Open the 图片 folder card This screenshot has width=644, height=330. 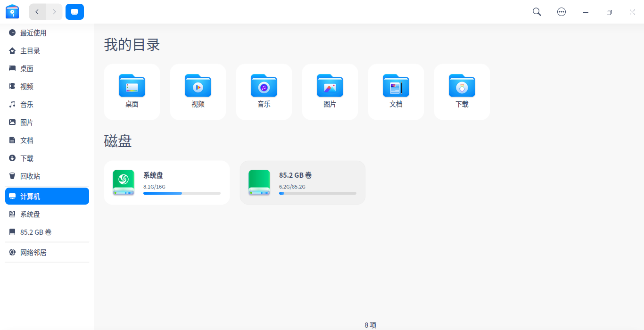[x=330, y=92]
